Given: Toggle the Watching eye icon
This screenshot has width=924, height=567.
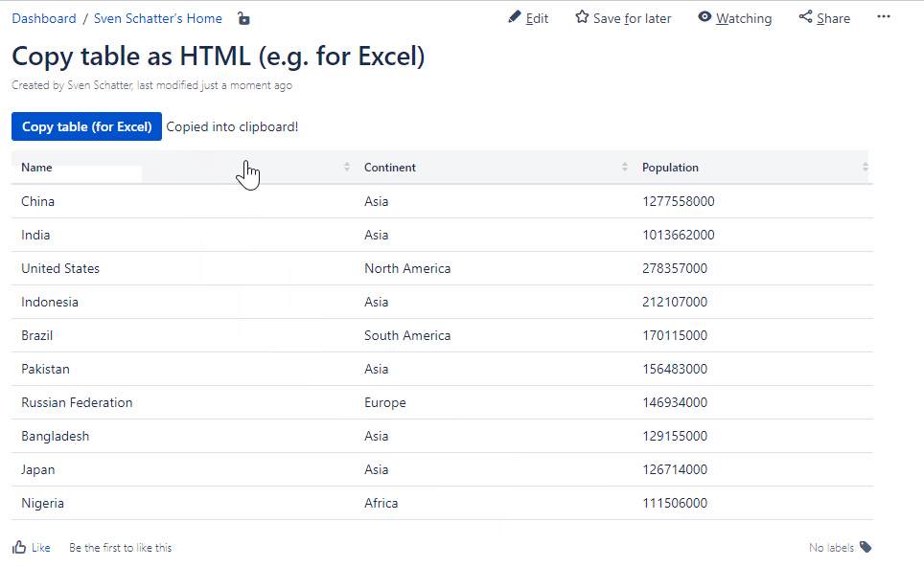Looking at the screenshot, I should [705, 17].
